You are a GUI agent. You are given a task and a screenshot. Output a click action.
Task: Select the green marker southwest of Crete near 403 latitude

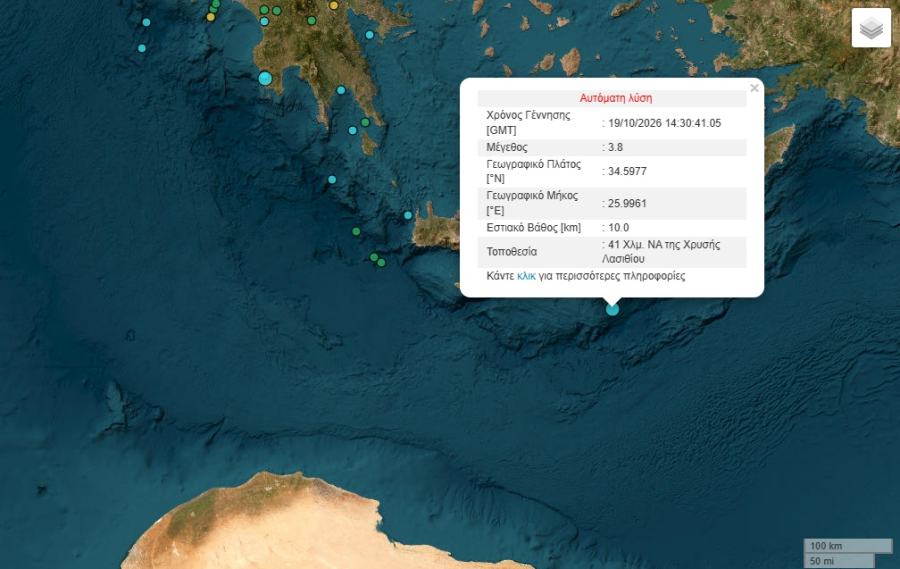tap(356, 231)
